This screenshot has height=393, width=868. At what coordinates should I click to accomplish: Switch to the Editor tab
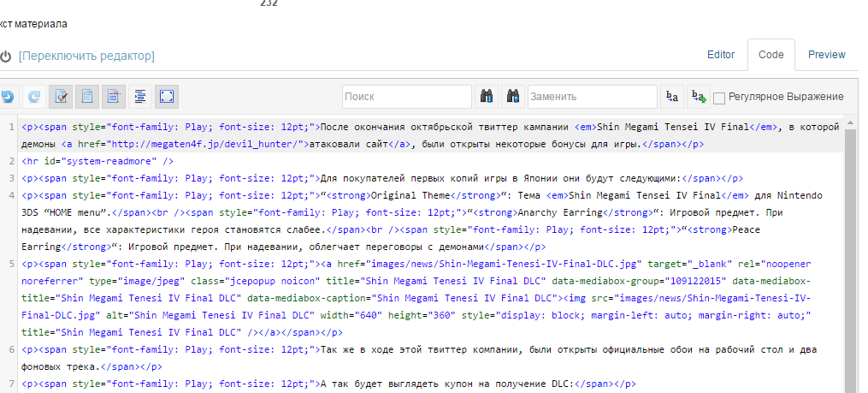[721, 55]
